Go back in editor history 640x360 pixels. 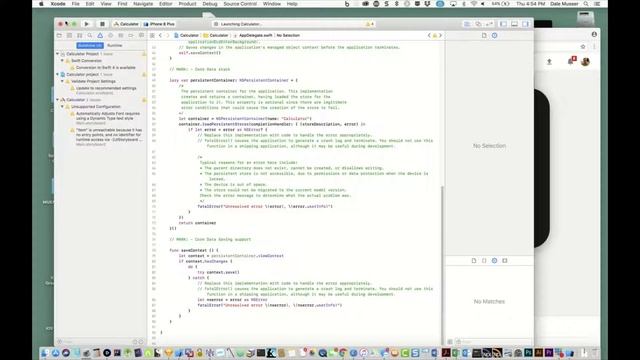click(x=160, y=36)
